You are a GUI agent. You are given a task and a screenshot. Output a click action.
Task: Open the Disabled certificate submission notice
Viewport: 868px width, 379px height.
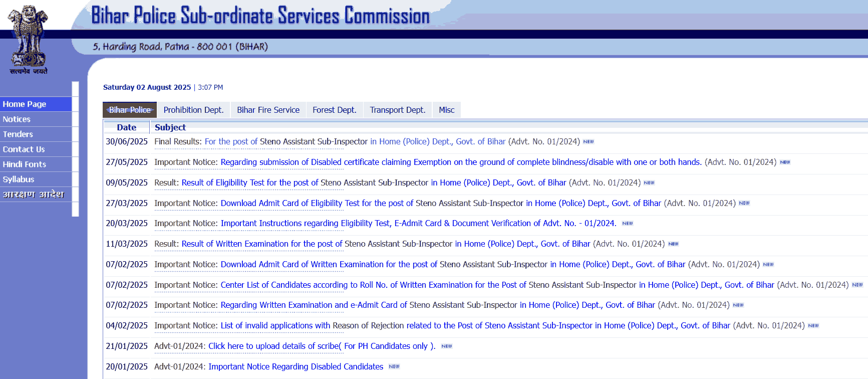pyautogui.click(x=461, y=162)
